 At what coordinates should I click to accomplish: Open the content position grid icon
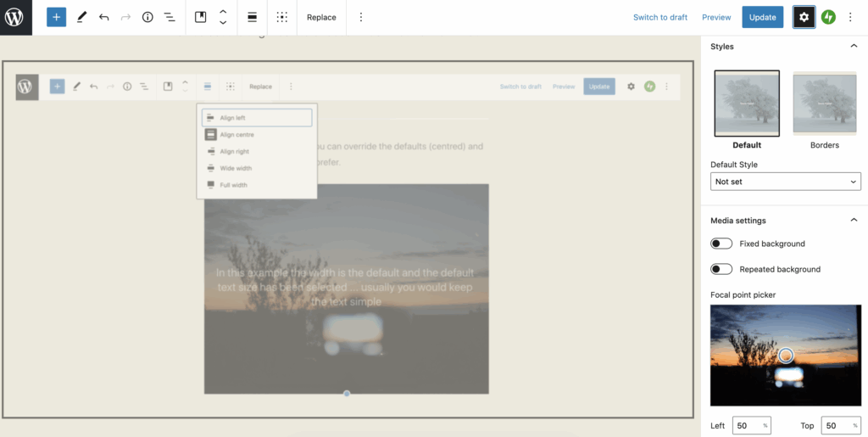point(282,17)
